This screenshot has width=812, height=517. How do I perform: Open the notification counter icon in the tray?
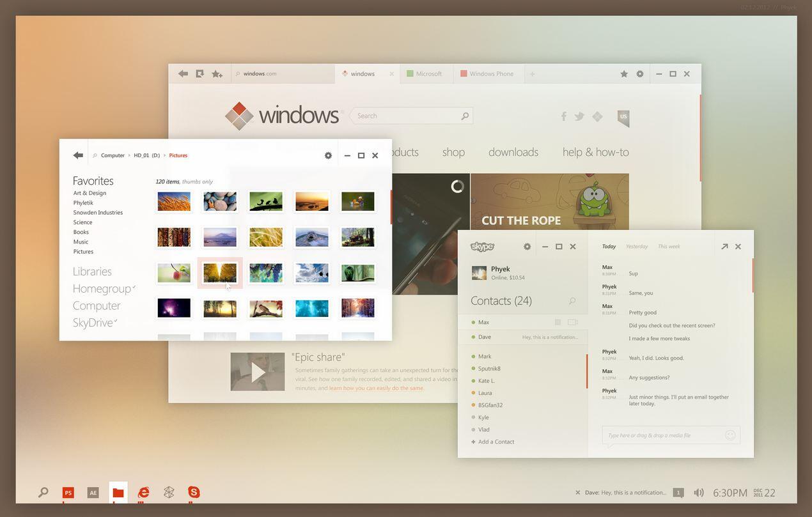click(678, 493)
